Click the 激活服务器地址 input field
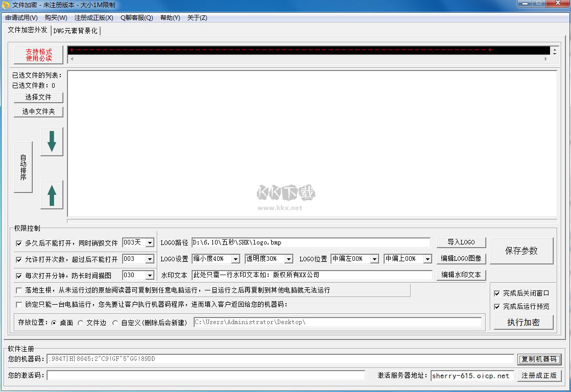Image resolution: width=571 pixels, height=392 pixels. pyautogui.click(x=472, y=376)
